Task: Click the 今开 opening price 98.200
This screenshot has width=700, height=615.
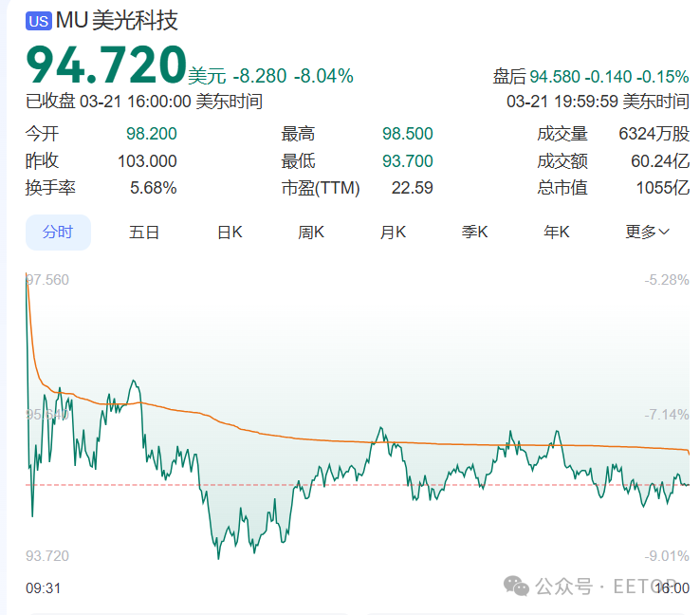Action: (152, 134)
